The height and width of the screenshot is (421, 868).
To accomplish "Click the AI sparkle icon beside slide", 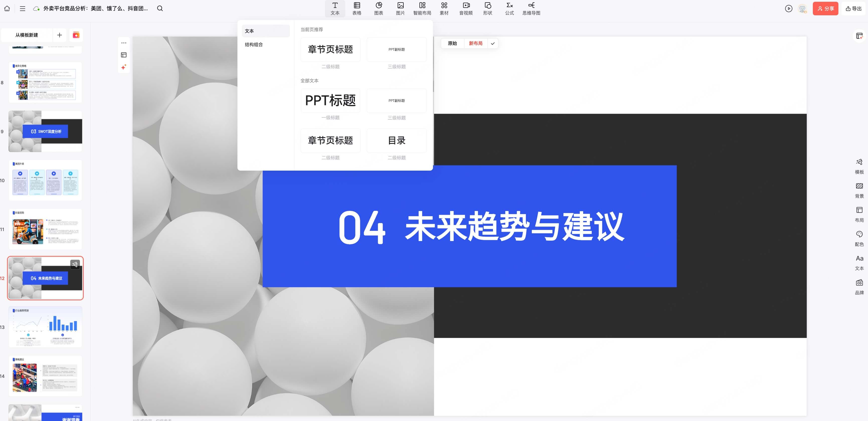I will 124,67.
